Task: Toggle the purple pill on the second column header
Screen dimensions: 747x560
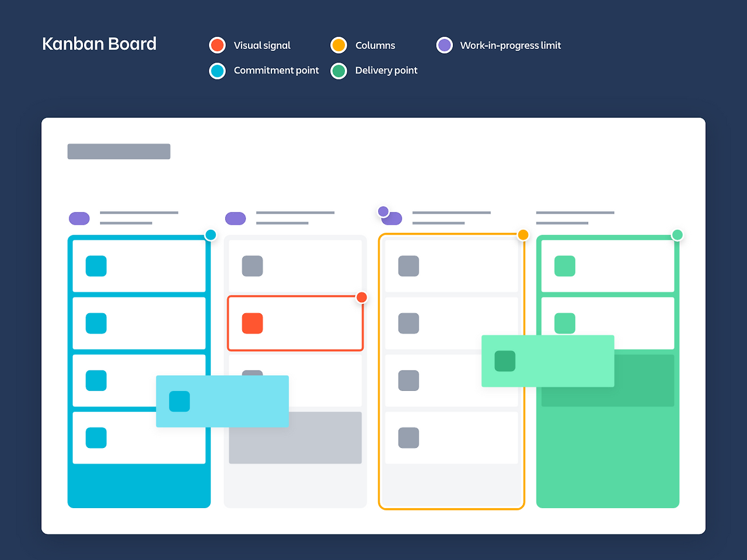Action: 235,218
